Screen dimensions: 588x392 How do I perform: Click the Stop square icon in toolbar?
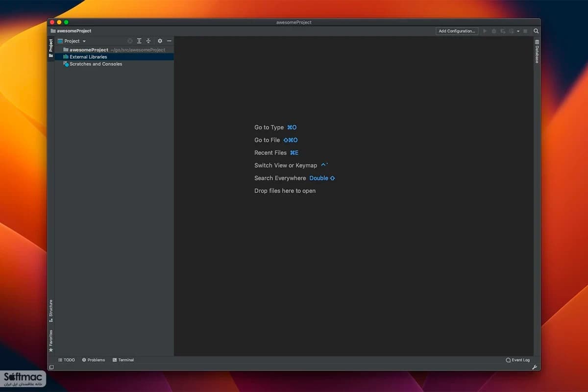click(x=525, y=31)
